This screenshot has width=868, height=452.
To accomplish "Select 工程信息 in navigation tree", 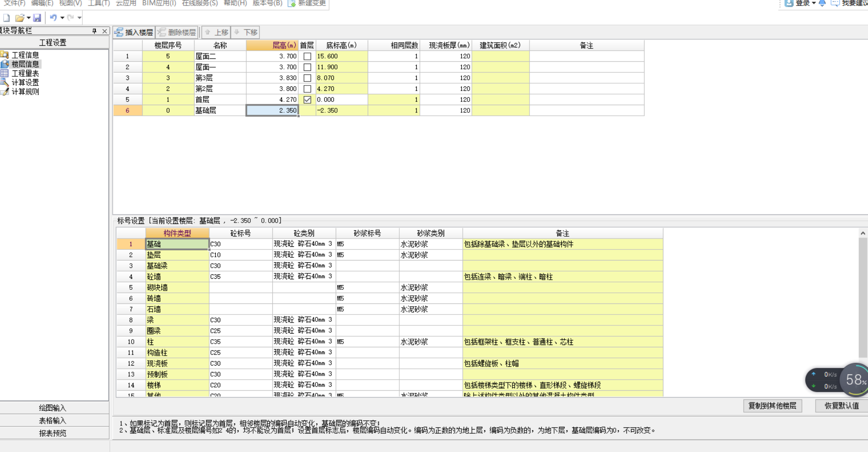I will pos(25,55).
